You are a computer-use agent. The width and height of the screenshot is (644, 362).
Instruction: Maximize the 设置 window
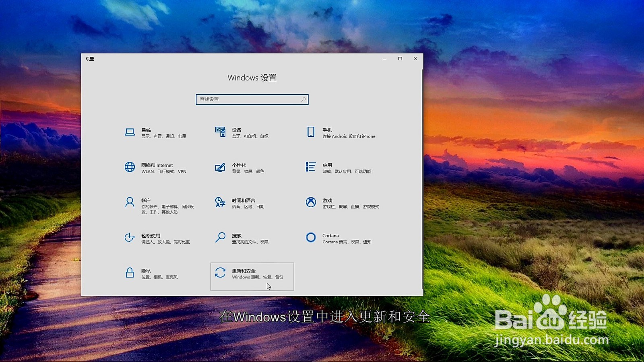(400, 59)
